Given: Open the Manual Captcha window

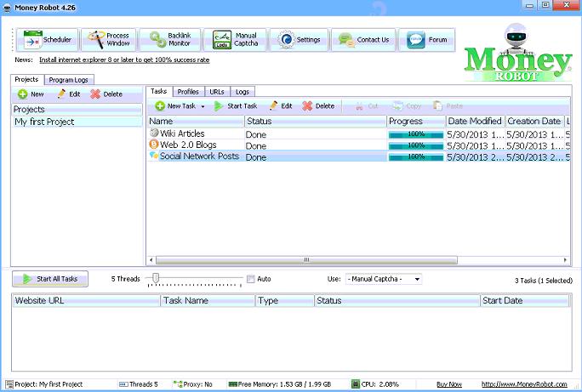Looking at the screenshot, I should (x=235, y=40).
